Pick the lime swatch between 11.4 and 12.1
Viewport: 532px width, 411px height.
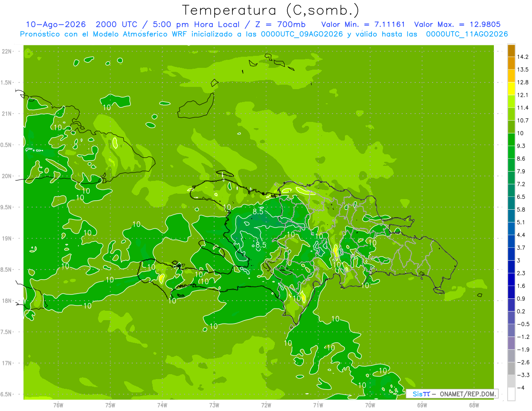click(511, 101)
